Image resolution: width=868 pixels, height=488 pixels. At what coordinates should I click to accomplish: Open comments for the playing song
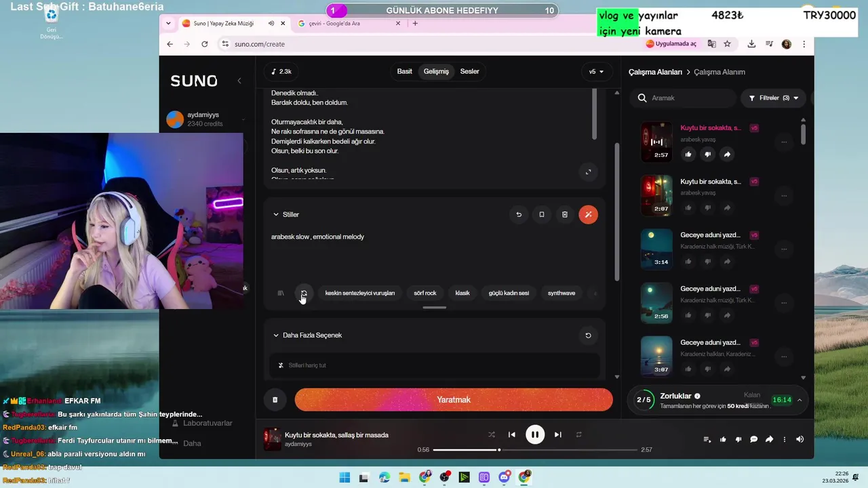point(753,439)
